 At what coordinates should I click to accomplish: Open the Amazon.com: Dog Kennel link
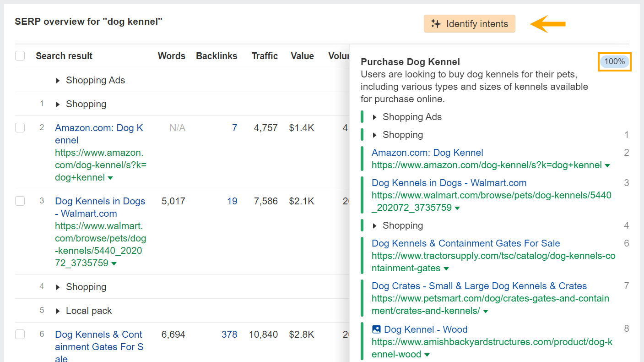[x=427, y=152]
